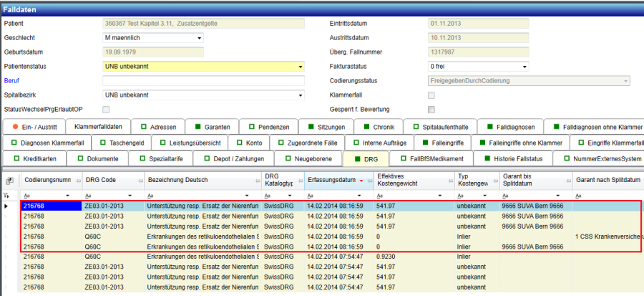
Task: Check the Gesperrt f. Bewertung box
Action: coord(431,109)
